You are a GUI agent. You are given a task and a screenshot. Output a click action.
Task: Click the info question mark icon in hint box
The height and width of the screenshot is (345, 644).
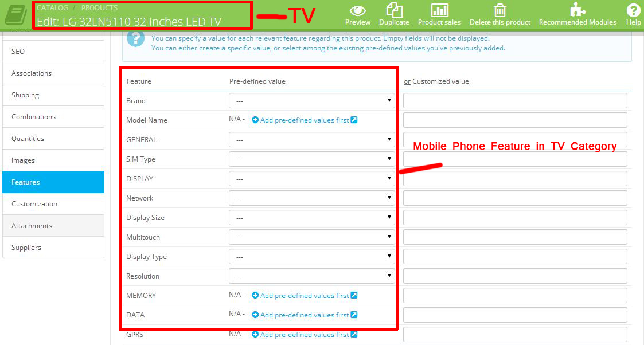[135, 39]
